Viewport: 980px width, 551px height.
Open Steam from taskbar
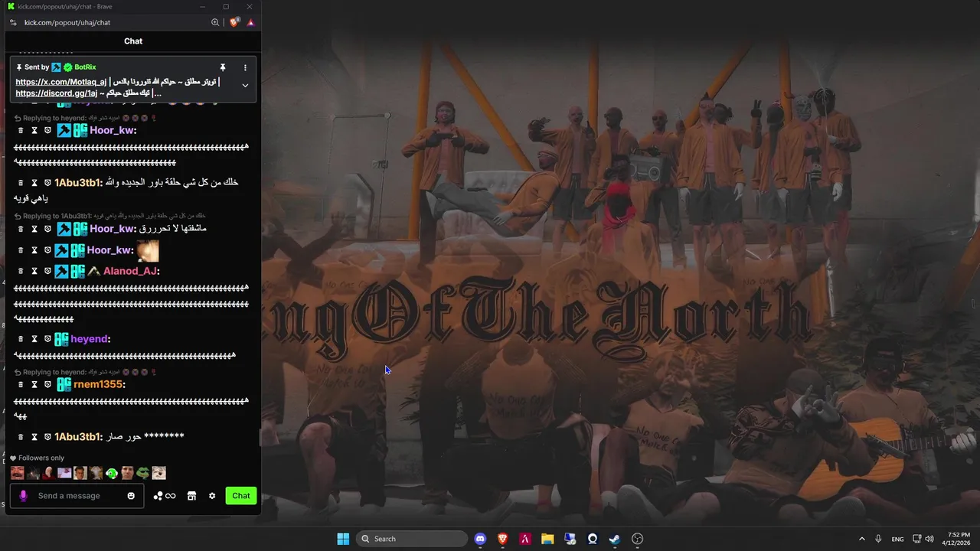[x=615, y=539]
